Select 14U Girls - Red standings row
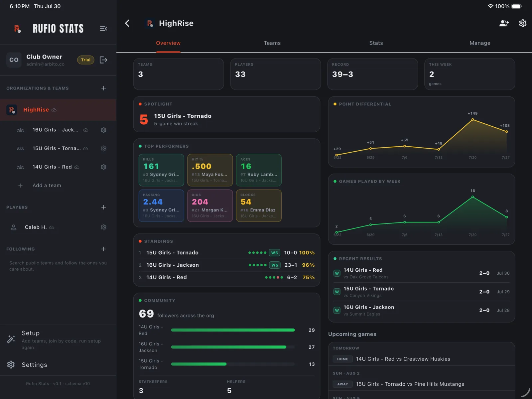532x399 pixels. click(x=227, y=277)
